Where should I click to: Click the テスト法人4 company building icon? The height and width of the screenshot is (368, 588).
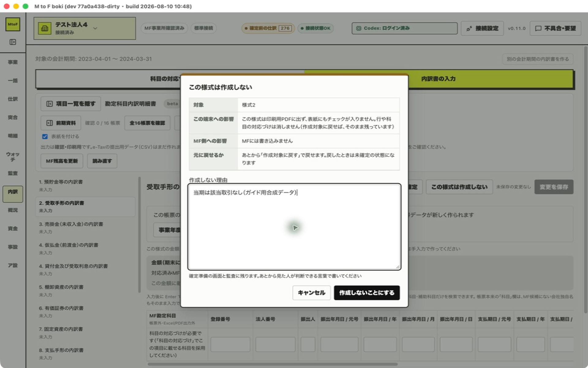(x=45, y=28)
